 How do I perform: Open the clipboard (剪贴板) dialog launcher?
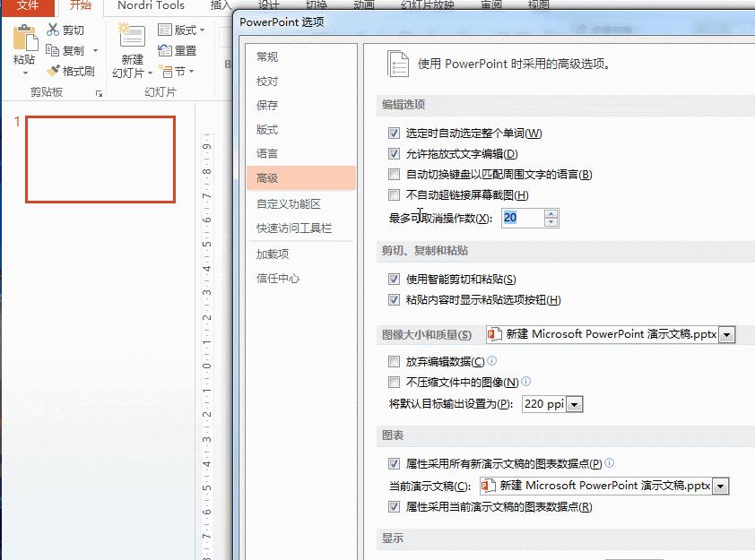coord(99,93)
